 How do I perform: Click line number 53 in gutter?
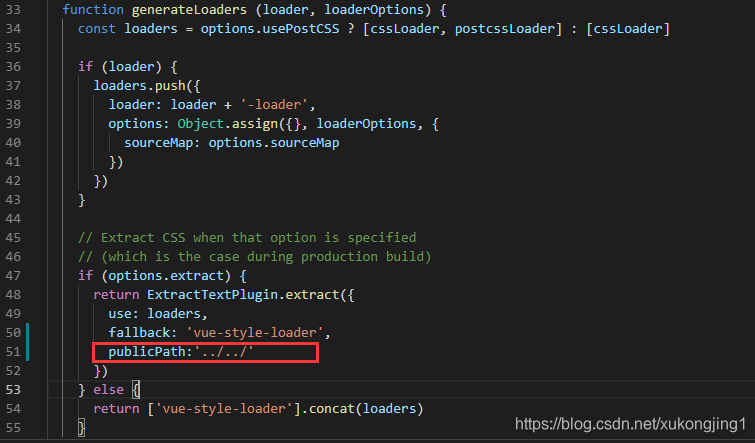pos(13,390)
